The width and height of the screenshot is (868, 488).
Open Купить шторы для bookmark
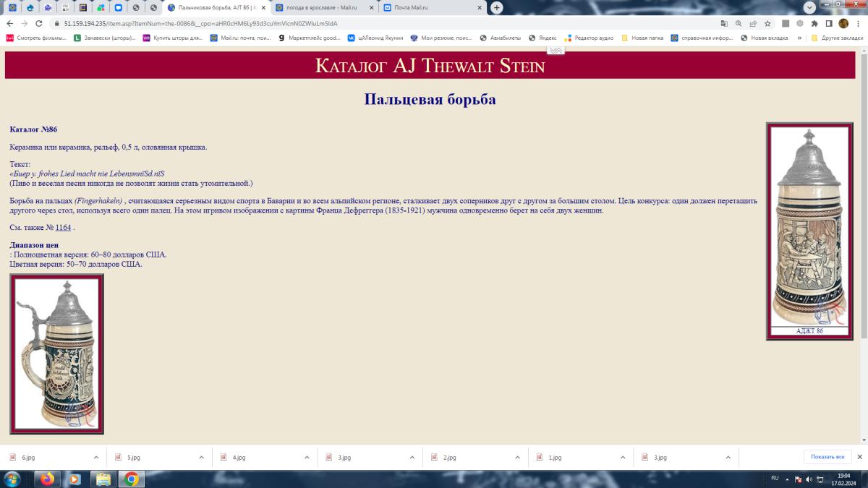(x=173, y=38)
